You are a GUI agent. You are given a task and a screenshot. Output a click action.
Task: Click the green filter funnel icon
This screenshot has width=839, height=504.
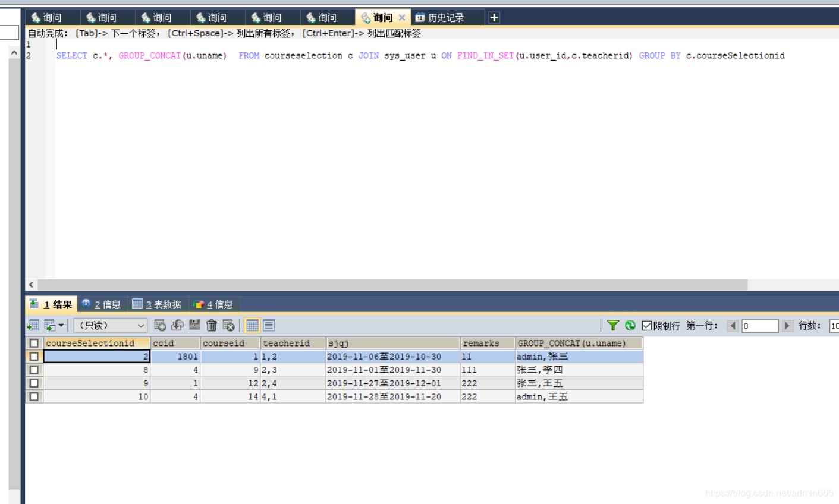pos(613,325)
